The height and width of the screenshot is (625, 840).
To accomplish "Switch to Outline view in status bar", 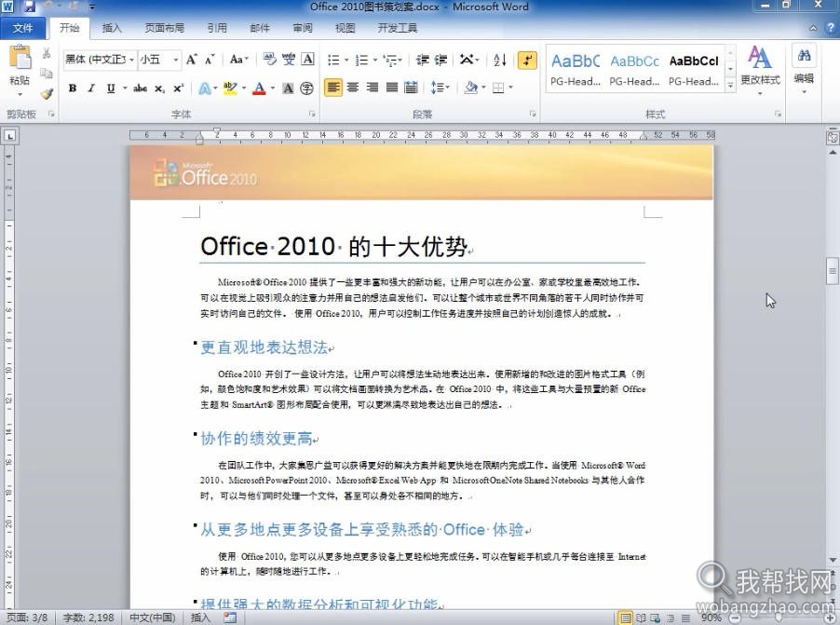I will (671, 618).
